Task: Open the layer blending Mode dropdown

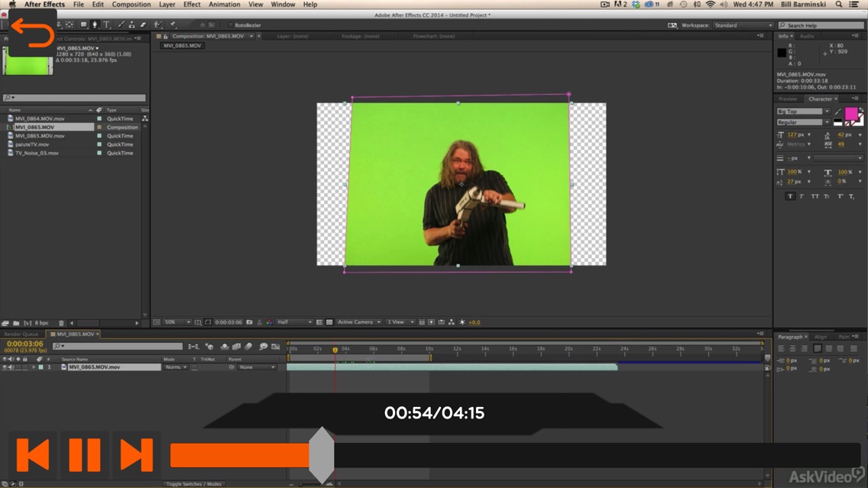Action: click(x=176, y=367)
